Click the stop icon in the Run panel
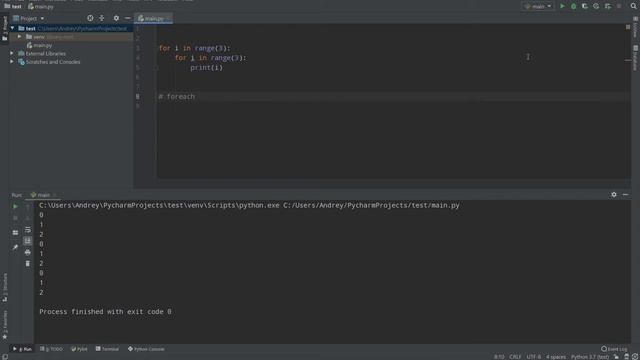 pyautogui.click(x=15, y=218)
